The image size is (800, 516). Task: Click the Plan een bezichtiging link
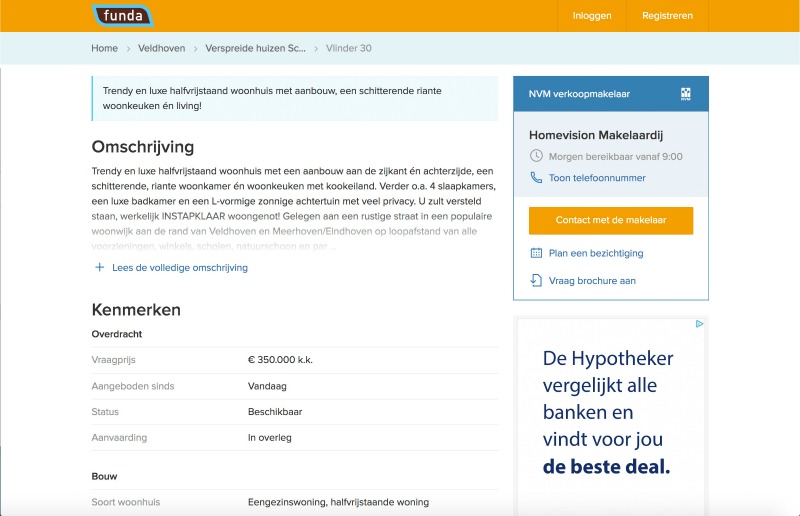pos(596,253)
